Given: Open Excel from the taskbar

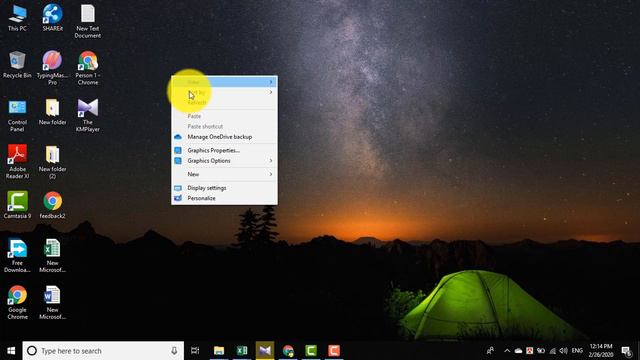Looking at the screenshot, I should pos(242,351).
